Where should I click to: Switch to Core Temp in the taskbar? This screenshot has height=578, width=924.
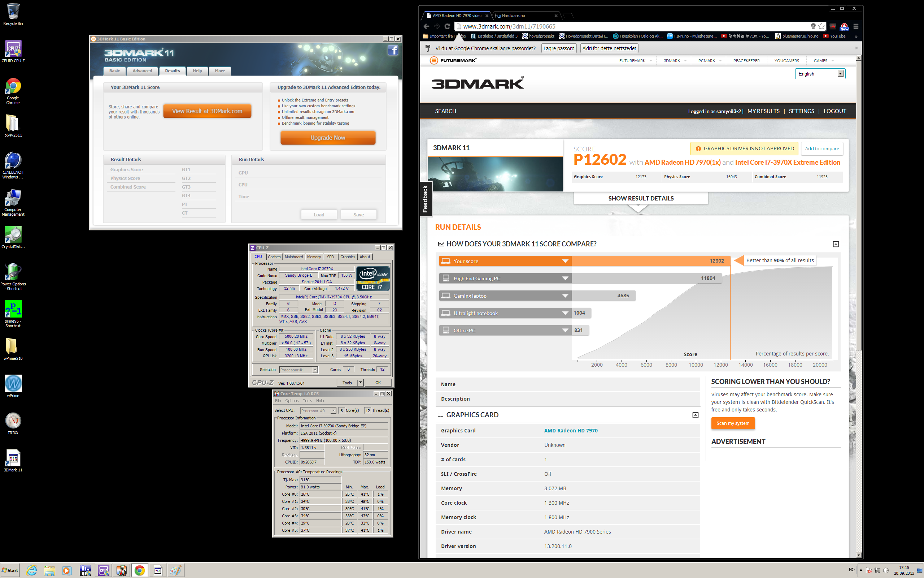tap(121, 571)
